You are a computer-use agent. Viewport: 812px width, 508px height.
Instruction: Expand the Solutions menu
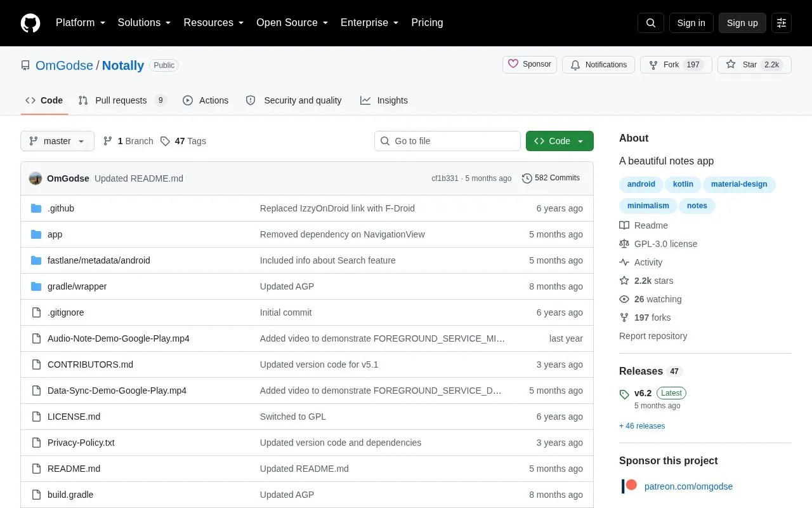pyautogui.click(x=145, y=23)
